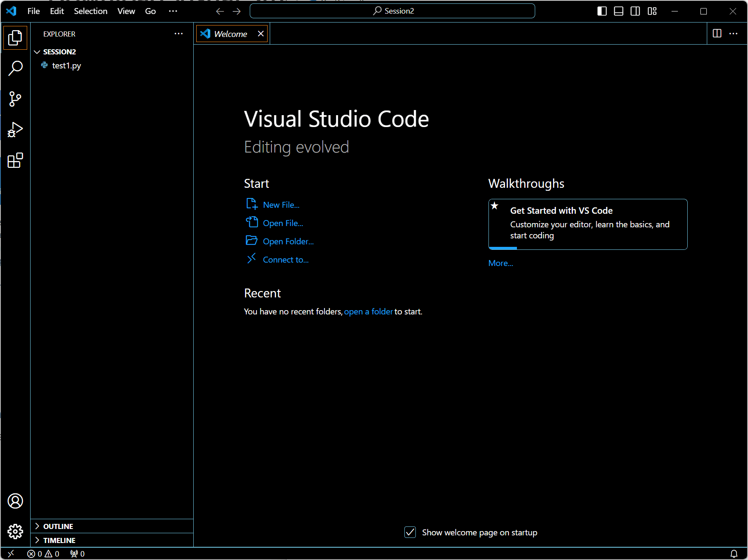748x560 pixels.
Task: Open the Run and Debug view
Action: [15, 130]
